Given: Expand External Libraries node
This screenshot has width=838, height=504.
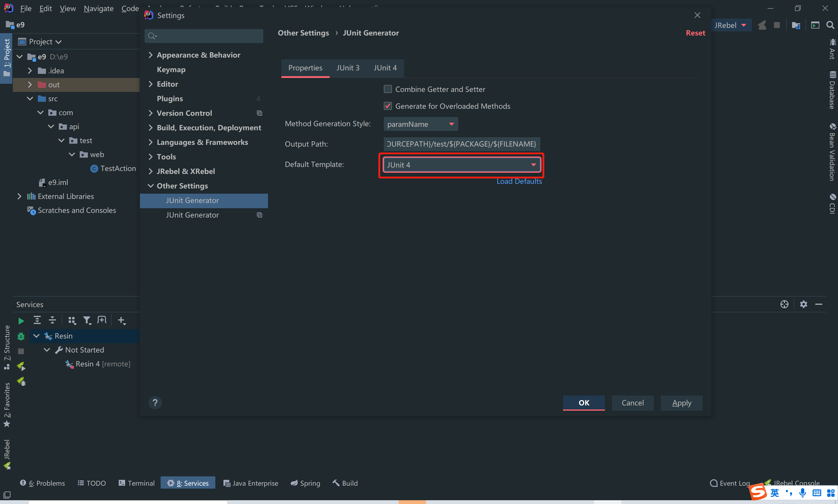Looking at the screenshot, I should [x=19, y=196].
